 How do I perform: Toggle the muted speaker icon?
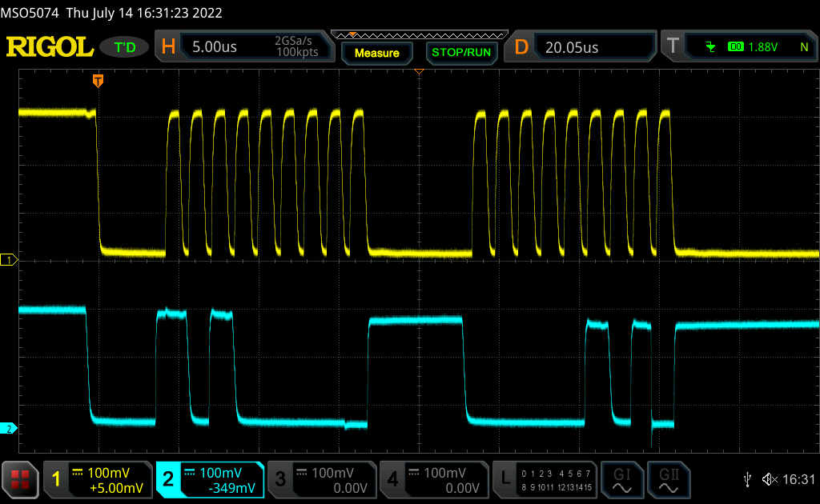pyautogui.click(x=770, y=479)
